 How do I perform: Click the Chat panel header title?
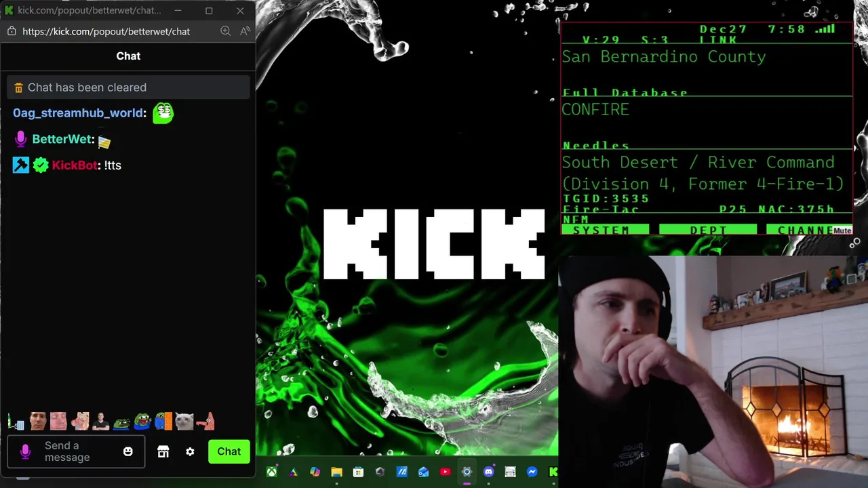(x=128, y=56)
